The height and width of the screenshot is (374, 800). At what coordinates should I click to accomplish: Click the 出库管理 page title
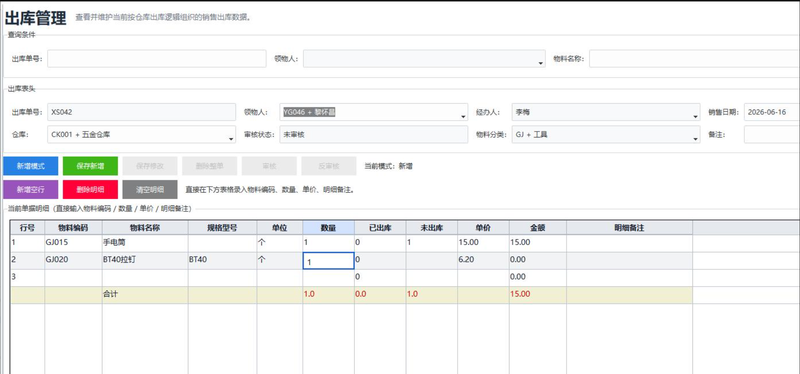(35, 18)
